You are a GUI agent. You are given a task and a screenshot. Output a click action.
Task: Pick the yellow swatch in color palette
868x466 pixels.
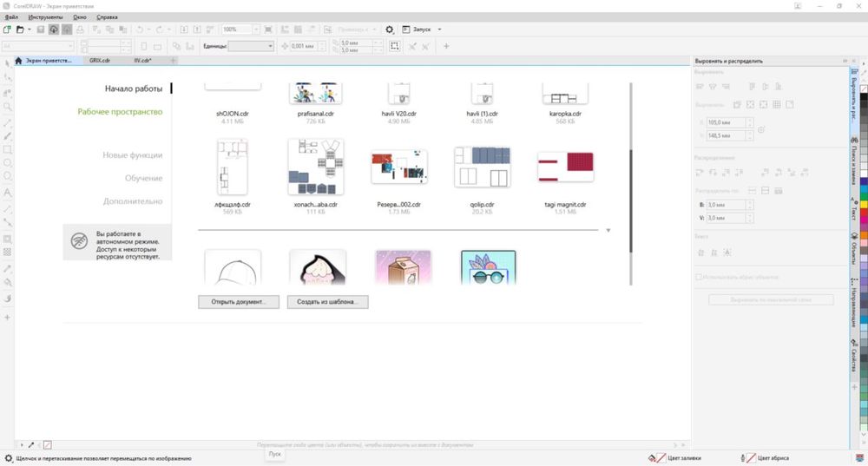864,204
